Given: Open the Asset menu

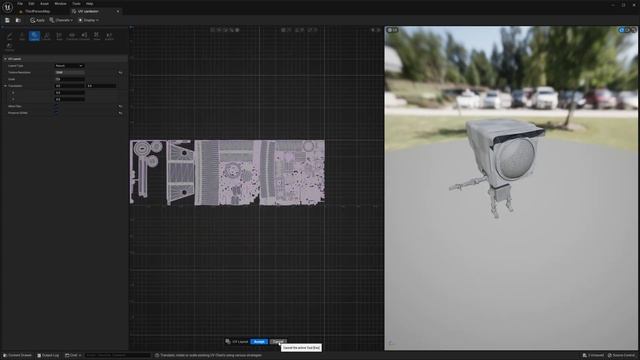Looking at the screenshot, I should (x=44, y=4).
